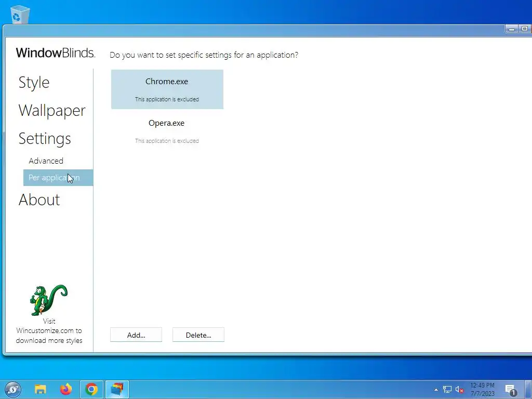Click the Add... button

(136, 335)
